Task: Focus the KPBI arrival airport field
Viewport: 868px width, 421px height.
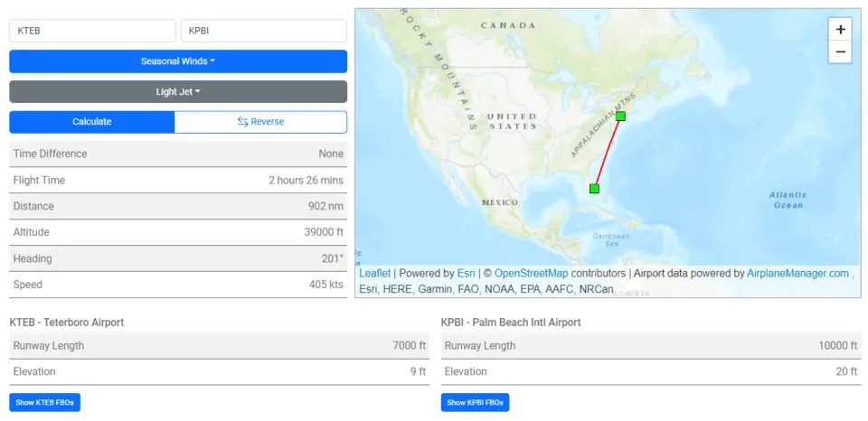Action: pos(263,31)
